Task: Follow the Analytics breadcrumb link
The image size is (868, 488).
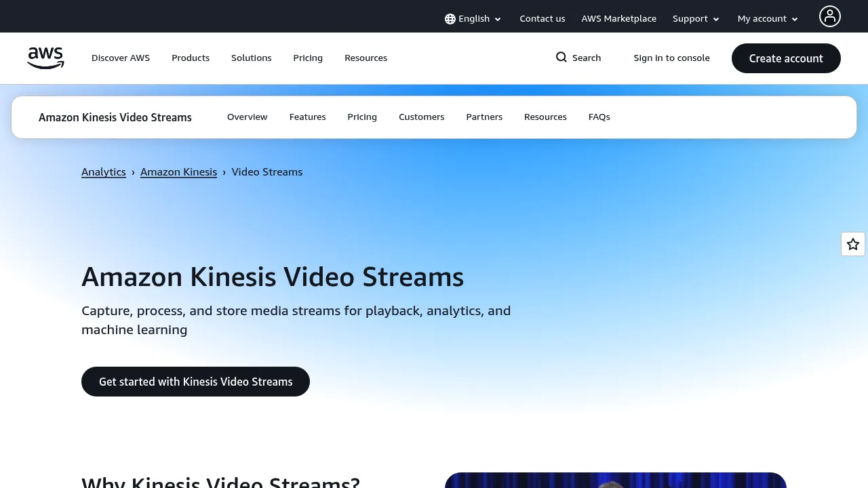Action: tap(104, 172)
